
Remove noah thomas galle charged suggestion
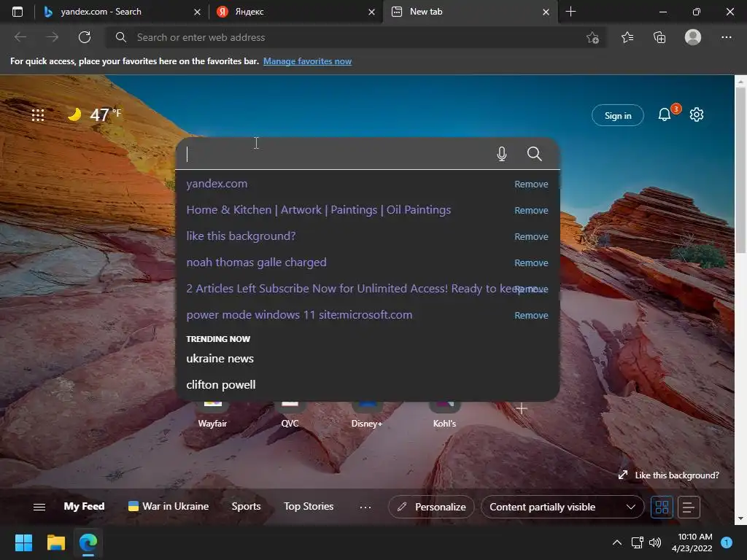tap(531, 262)
